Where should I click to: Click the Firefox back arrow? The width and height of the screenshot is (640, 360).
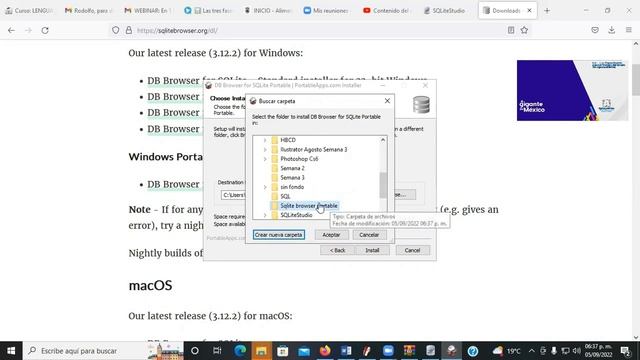pyautogui.click(x=11, y=30)
